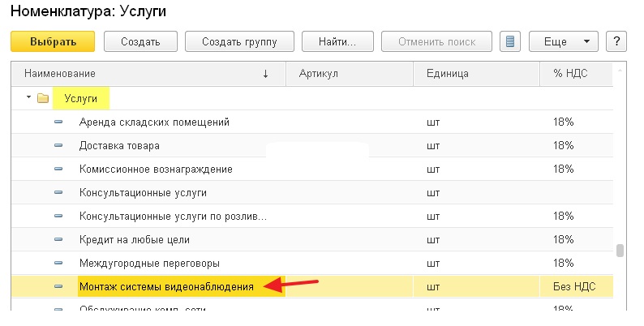Click the Услуги folder icon
644x326 pixels.
click(x=43, y=99)
